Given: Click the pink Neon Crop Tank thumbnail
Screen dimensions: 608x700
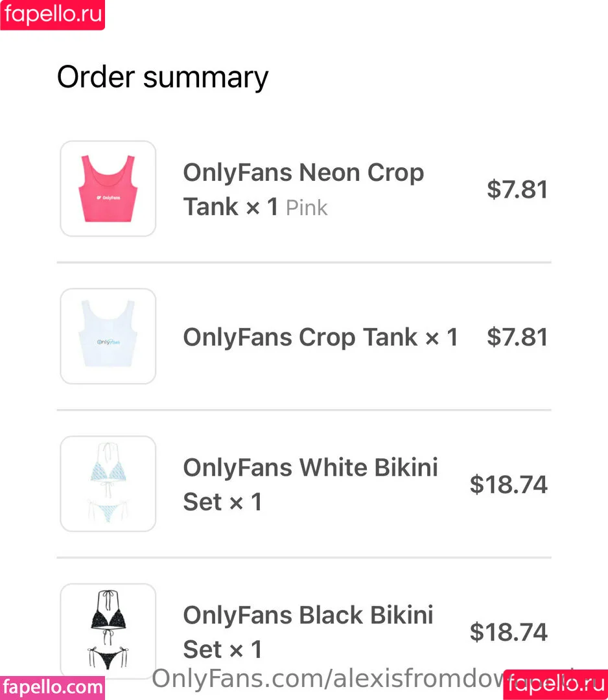Looking at the screenshot, I should tap(108, 189).
